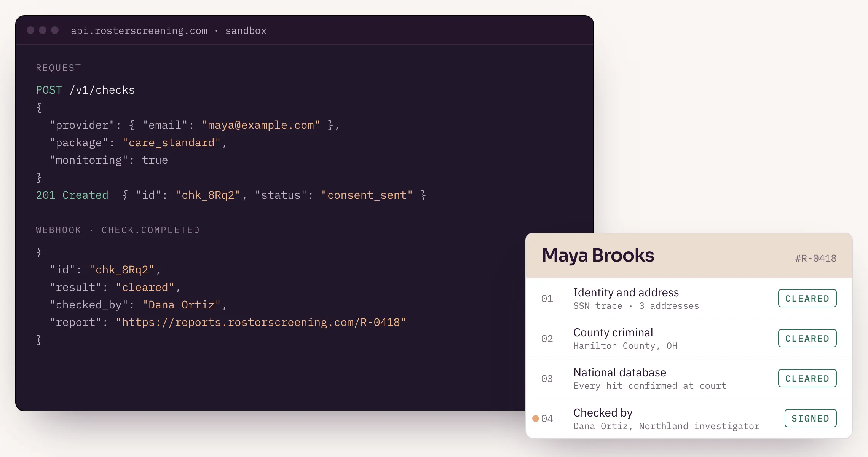Screen dimensions: 868x457
Task: Click the third window control dot
Action: coord(55,30)
